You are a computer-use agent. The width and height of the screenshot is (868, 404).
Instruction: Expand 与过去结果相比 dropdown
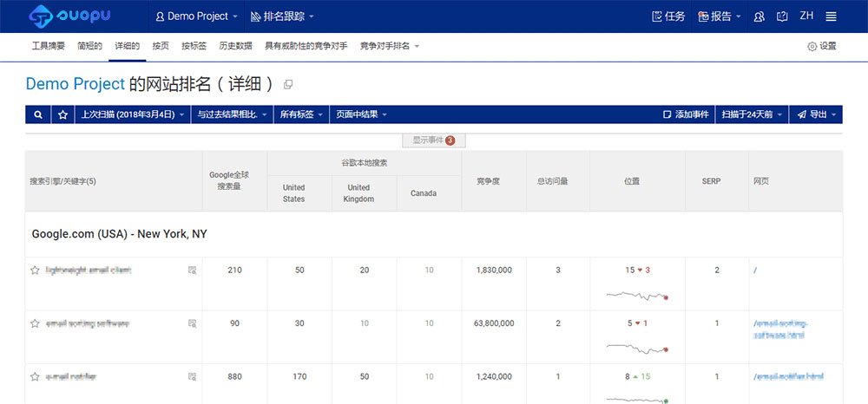(x=232, y=114)
